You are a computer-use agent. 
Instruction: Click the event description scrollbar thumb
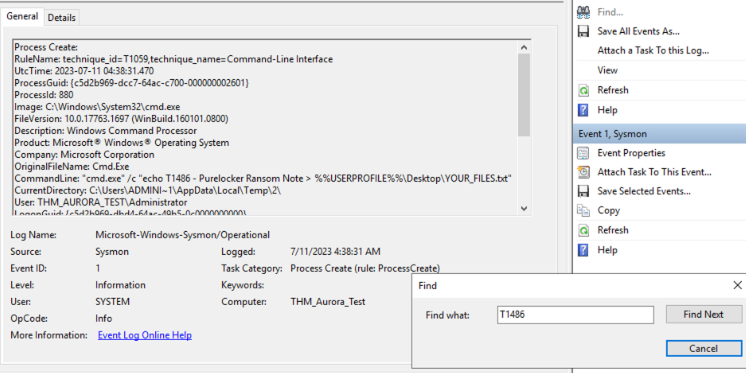[x=524, y=95]
